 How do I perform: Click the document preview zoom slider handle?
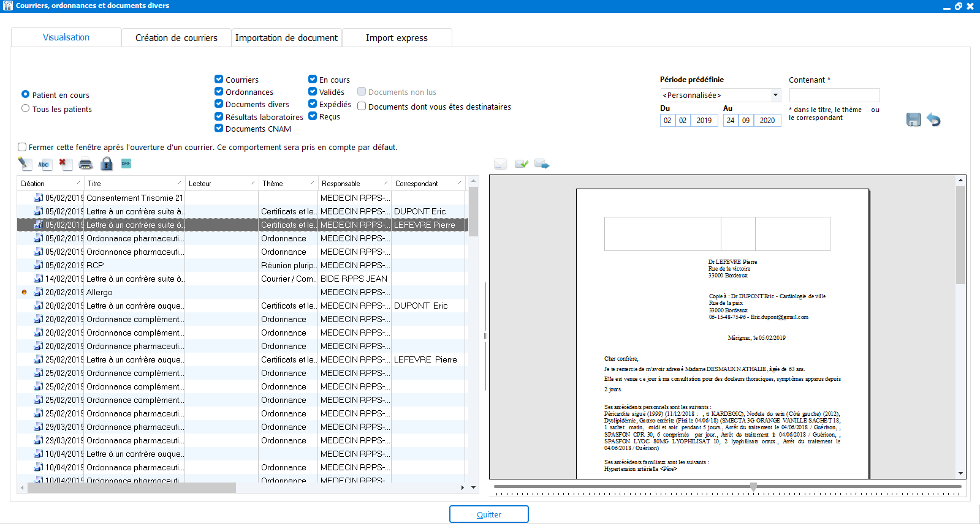pos(753,486)
